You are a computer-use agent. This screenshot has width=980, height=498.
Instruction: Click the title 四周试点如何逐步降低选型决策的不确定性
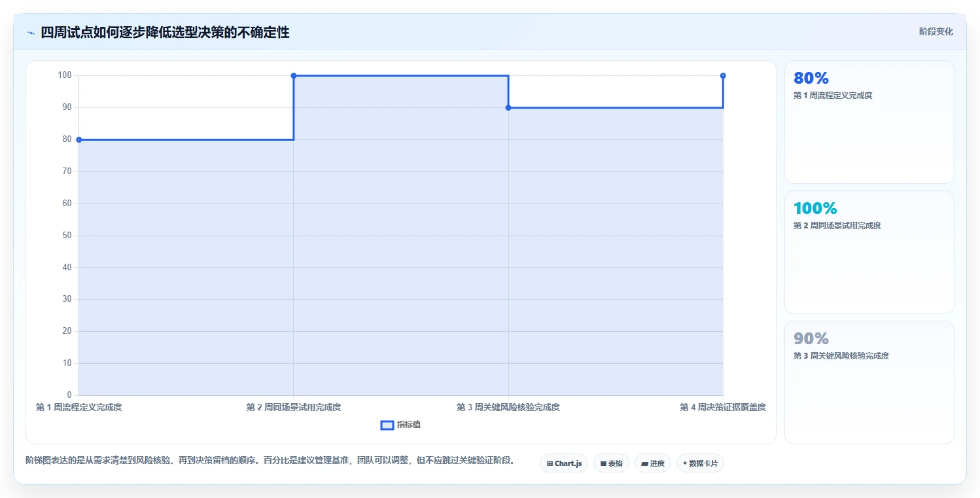tap(165, 32)
